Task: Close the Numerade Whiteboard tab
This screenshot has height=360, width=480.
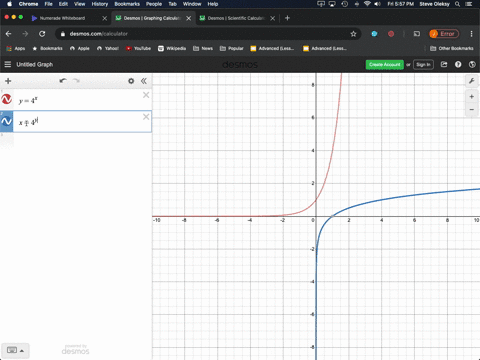Action: click(105, 18)
